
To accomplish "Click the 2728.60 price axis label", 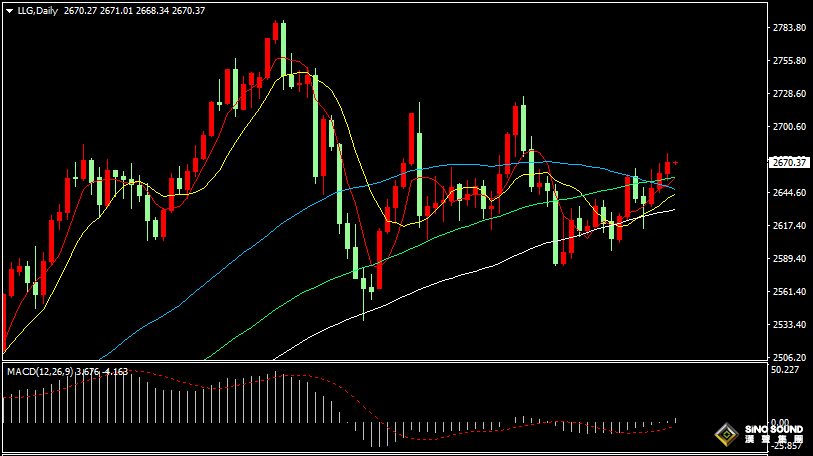I will coord(789,93).
